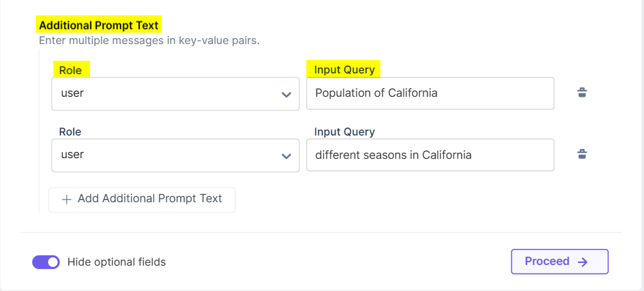Click the right arrow icon inside Proceed
The height and width of the screenshot is (291, 644).
click(583, 262)
